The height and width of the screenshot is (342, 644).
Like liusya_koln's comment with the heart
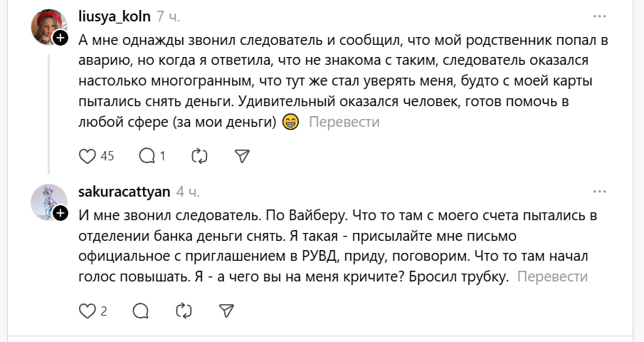87,155
